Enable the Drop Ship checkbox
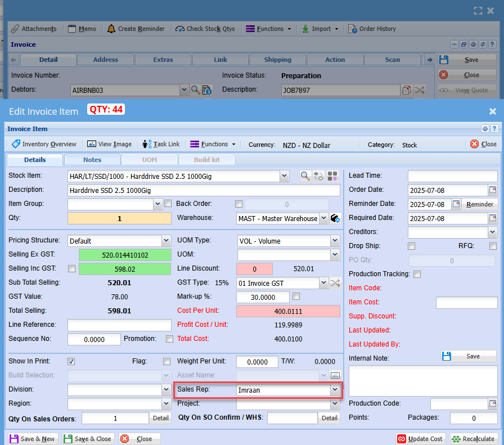 click(x=411, y=246)
